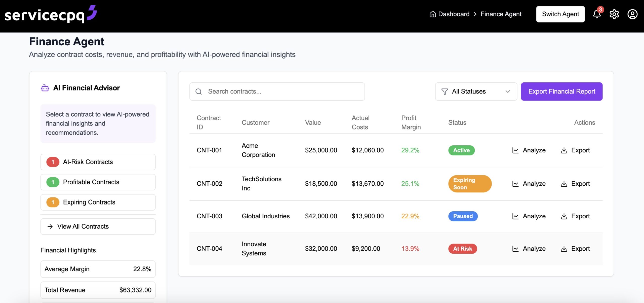Click the Status column header
Screen dimensions: 644x303
[457, 123]
